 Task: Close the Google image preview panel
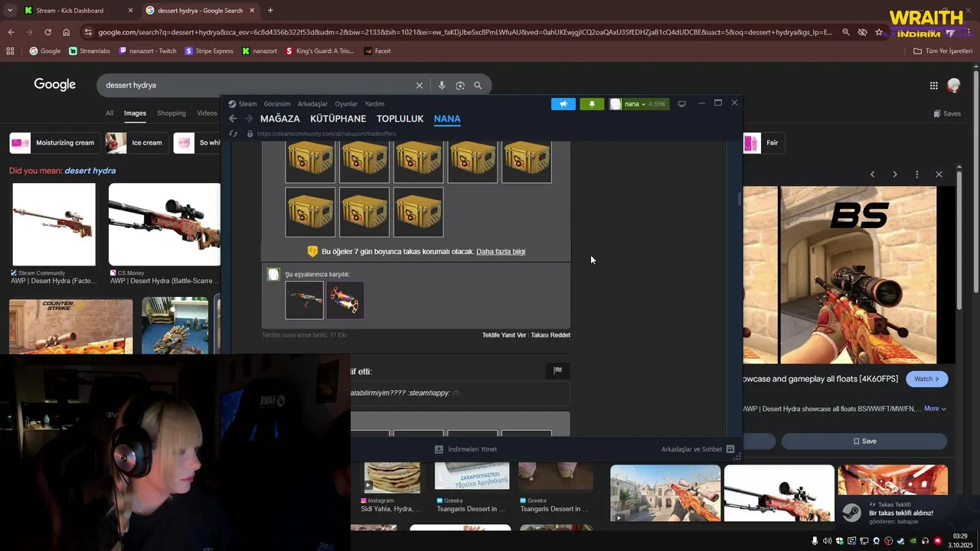(939, 174)
